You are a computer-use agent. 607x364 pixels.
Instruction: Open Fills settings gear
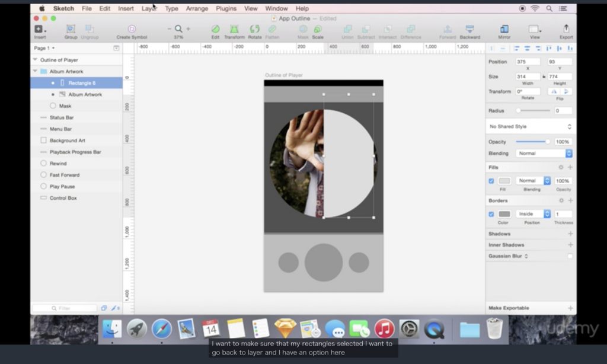click(x=561, y=167)
